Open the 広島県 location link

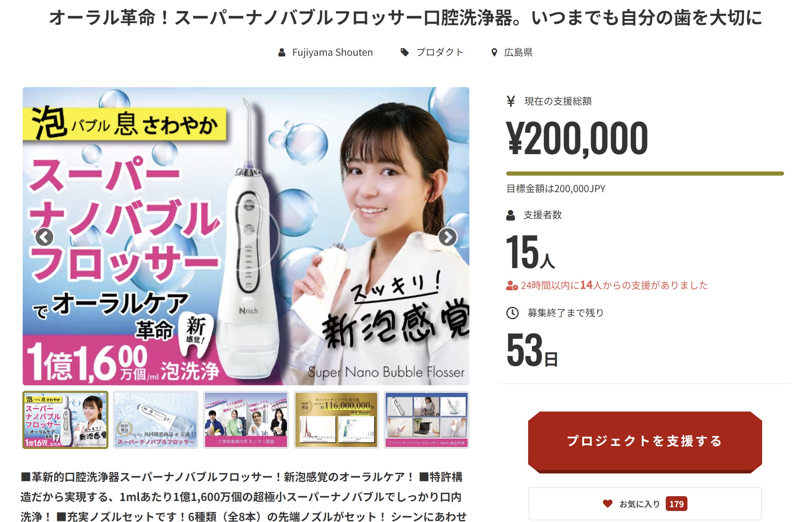tap(518, 52)
